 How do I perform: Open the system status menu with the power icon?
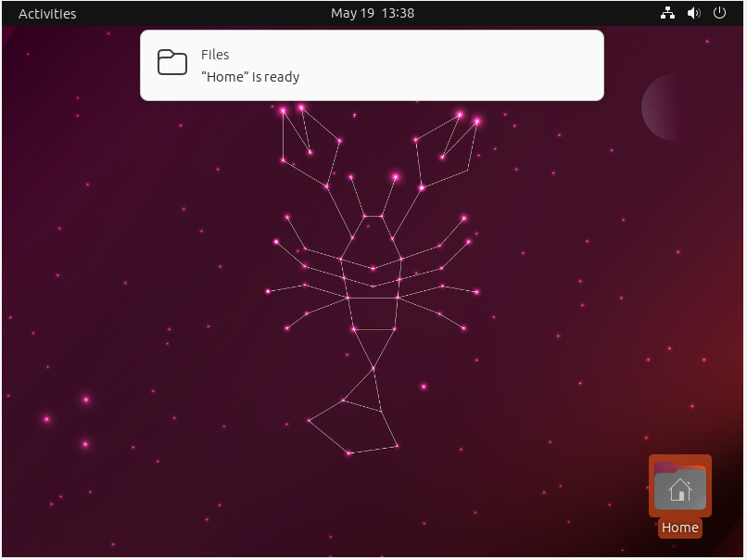coord(720,13)
